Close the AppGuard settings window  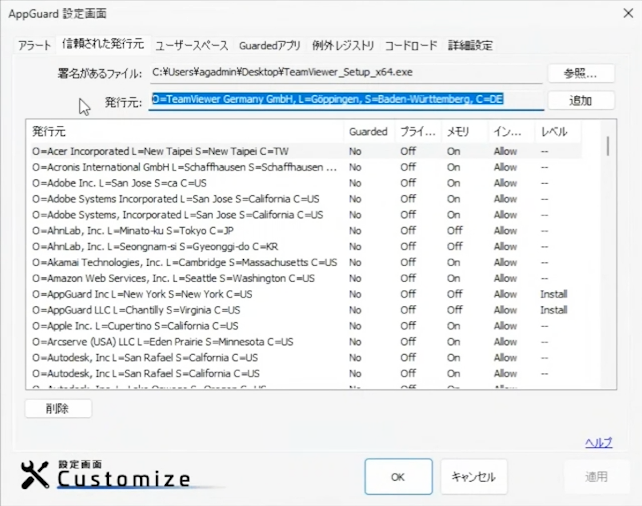coord(628,13)
